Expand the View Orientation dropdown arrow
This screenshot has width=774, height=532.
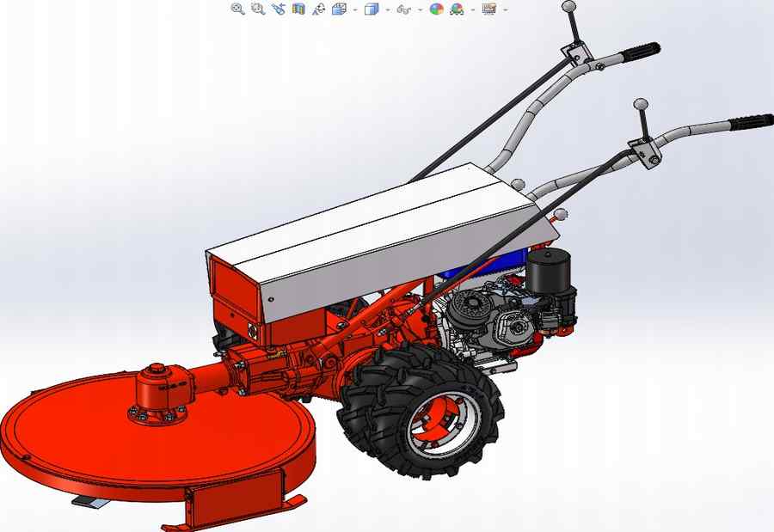point(355,9)
